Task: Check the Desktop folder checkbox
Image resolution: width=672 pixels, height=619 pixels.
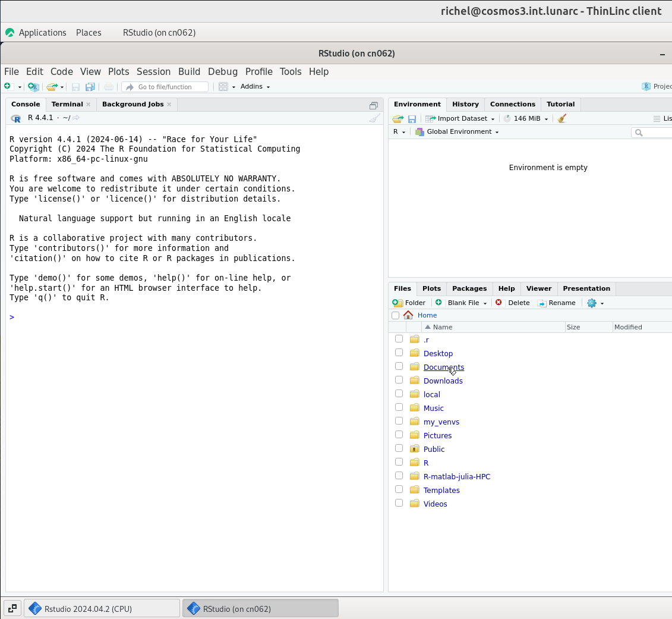Action: 399,352
